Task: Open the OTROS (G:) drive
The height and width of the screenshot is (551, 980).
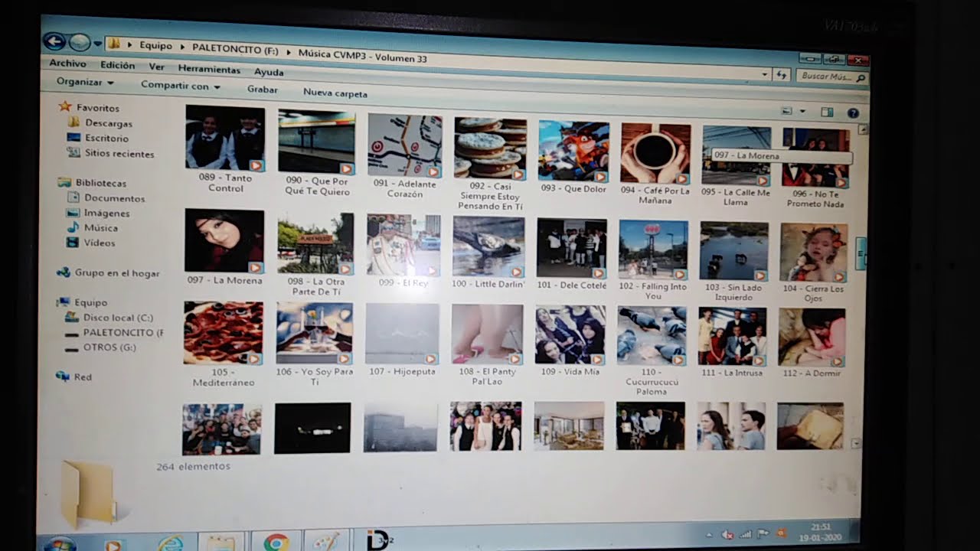Action: [x=110, y=347]
